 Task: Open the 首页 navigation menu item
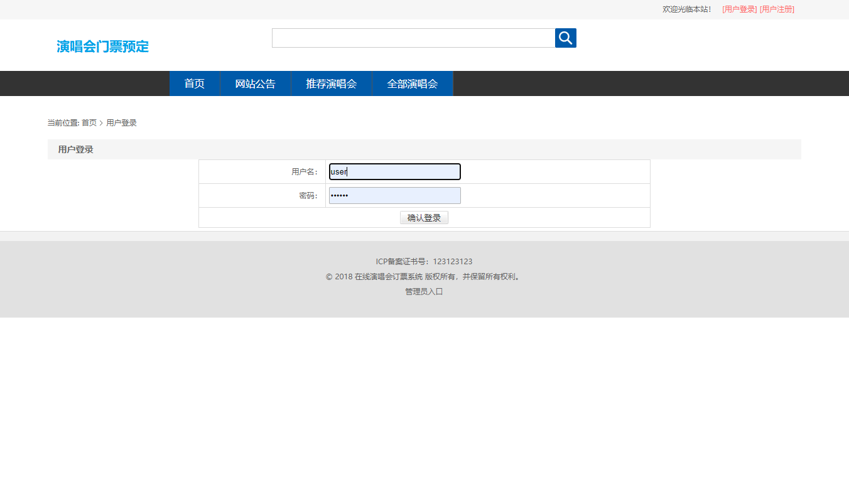194,83
